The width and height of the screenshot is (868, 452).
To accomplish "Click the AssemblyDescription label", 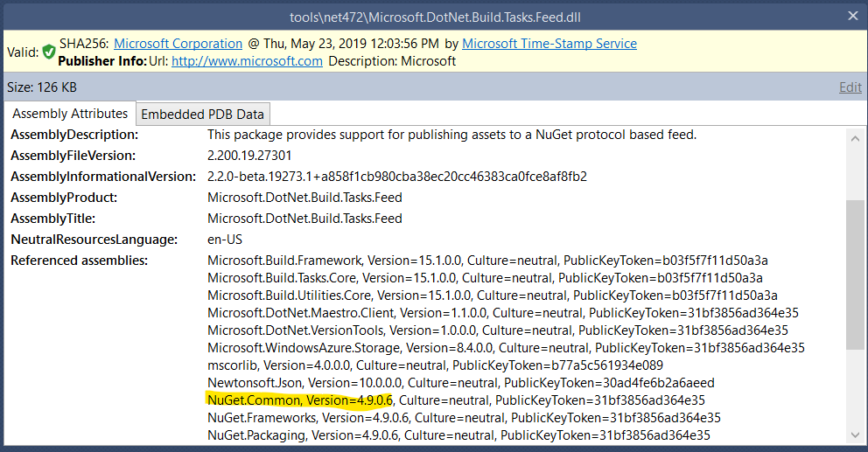I will pyautogui.click(x=74, y=135).
